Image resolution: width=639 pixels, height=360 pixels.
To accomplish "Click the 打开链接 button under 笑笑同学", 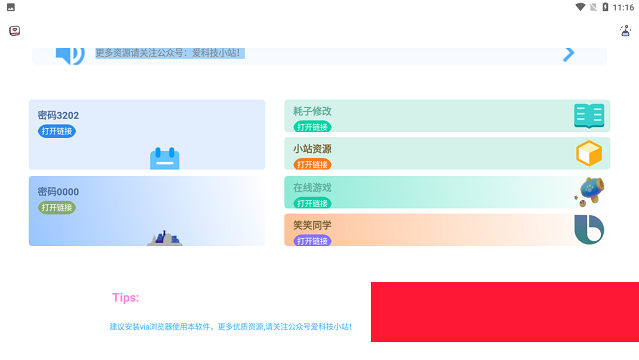I will click(313, 241).
